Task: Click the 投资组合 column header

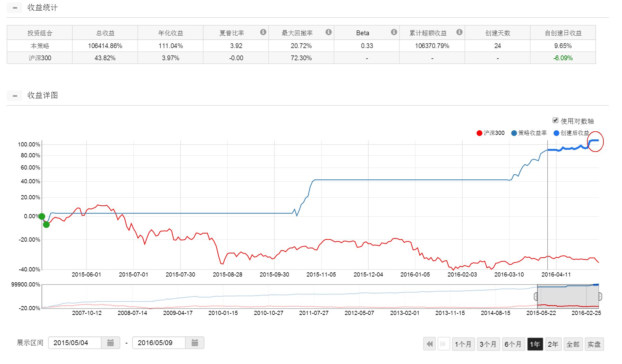Action: (40, 33)
